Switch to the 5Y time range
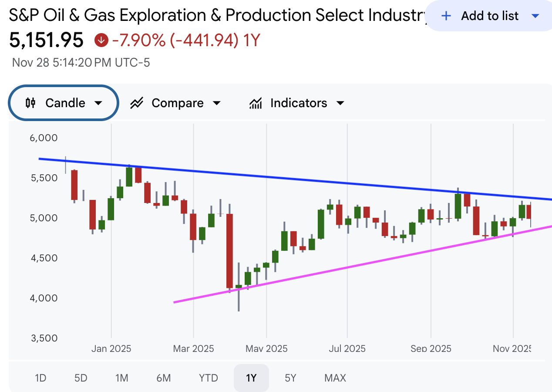Screen dimensions: 552x392 [x=290, y=378]
